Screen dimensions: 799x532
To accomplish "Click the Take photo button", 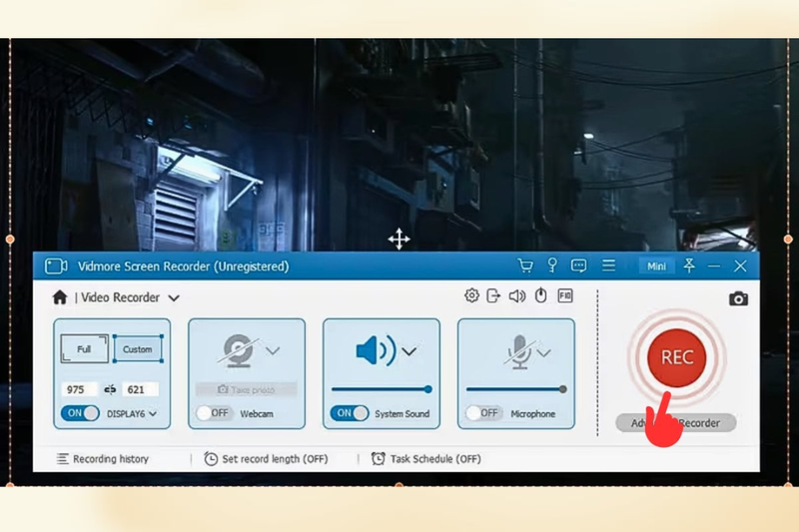I will click(247, 390).
